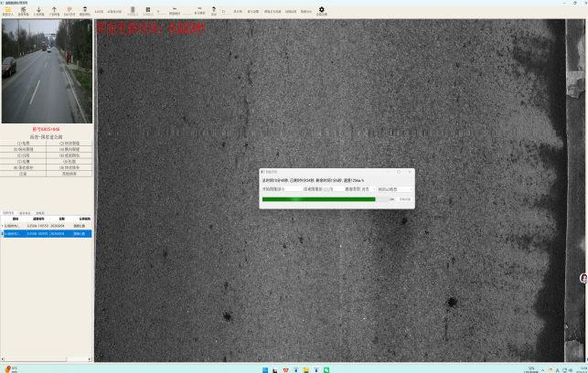Open WeChat from the taskbar
588x373 pixels.
[x=326, y=370]
